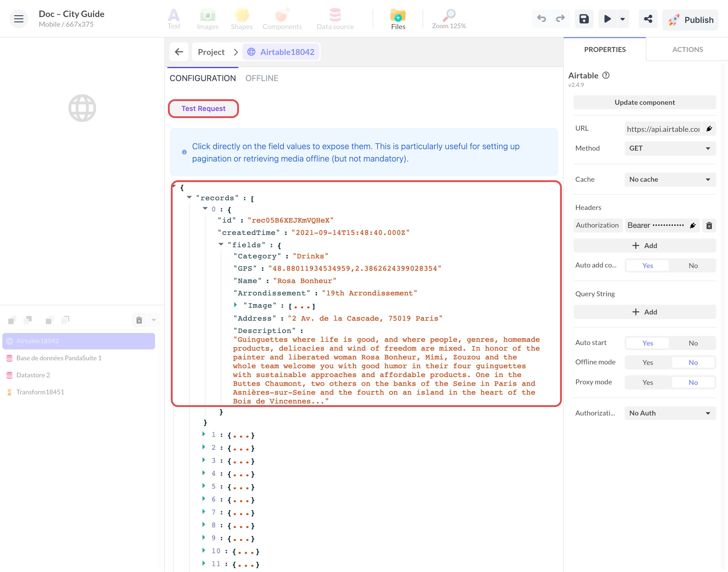
Task: Click the Airtable help question icon
Action: 606,75
